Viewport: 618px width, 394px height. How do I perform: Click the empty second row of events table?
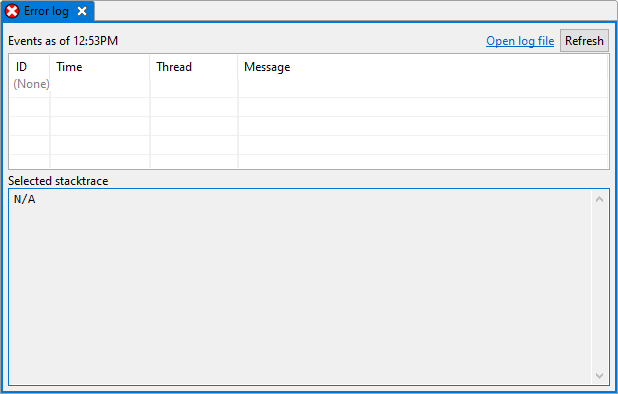pyautogui.click(x=309, y=107)
